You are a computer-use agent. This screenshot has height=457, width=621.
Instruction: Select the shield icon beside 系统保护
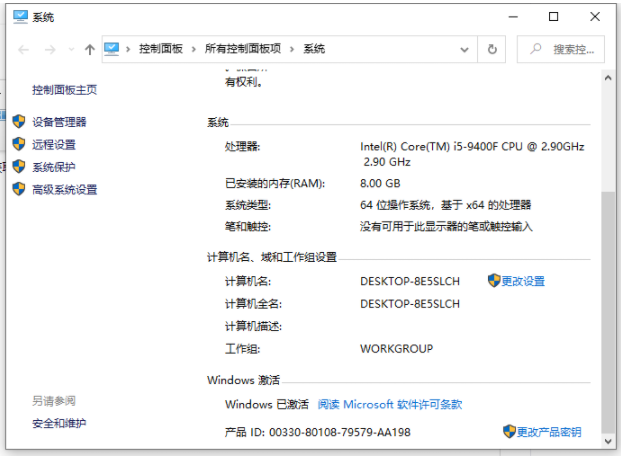tap(18, 167)
